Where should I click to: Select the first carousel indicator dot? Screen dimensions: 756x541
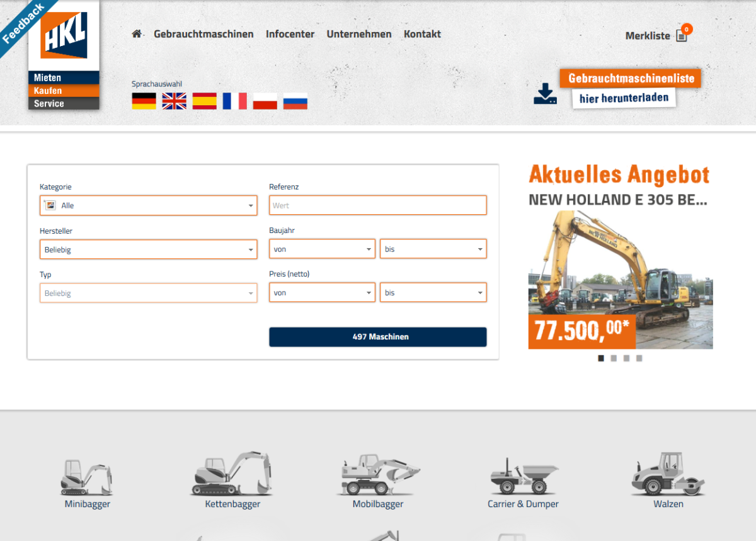point(601,358)
